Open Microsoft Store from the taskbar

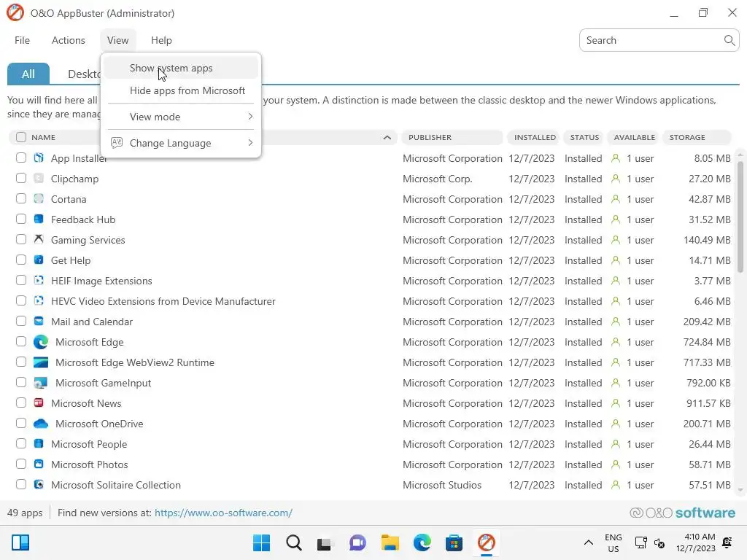click(454, 542)
